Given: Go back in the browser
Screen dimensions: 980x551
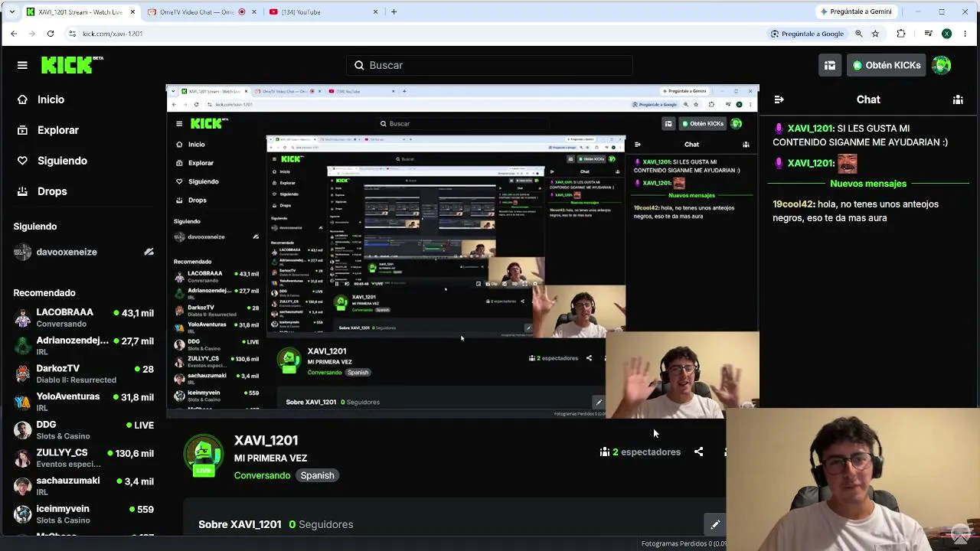Looking at the screenshot, I should pyautogui.click(x=14, y=34).
